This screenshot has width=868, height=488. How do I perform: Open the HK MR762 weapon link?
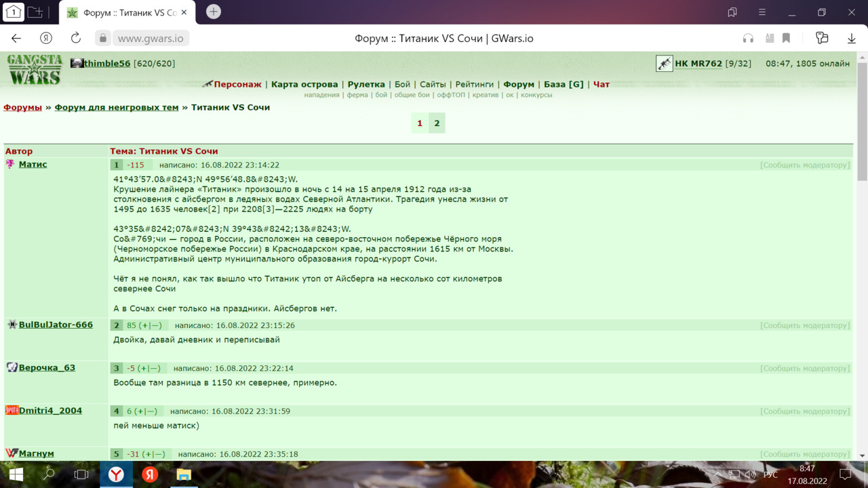698,64
